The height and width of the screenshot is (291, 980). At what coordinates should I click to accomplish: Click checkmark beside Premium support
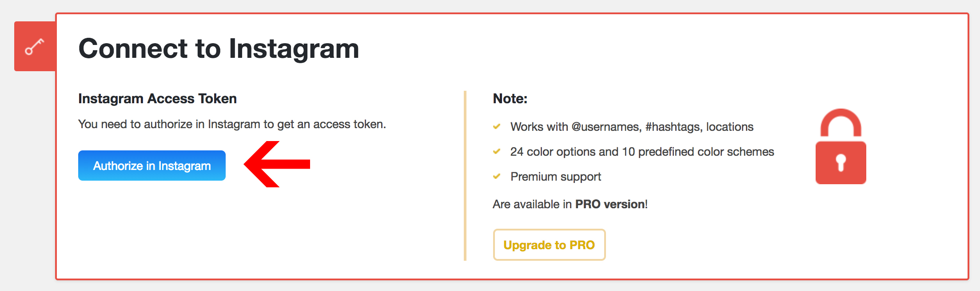click(497, 176)
